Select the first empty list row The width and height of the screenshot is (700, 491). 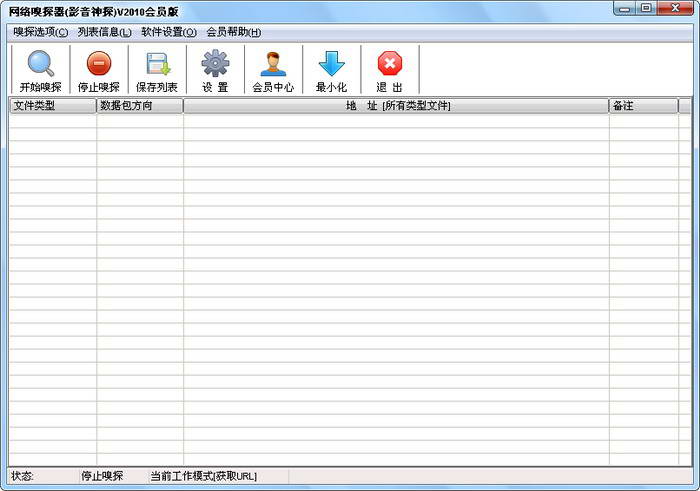tap(350, 121)
